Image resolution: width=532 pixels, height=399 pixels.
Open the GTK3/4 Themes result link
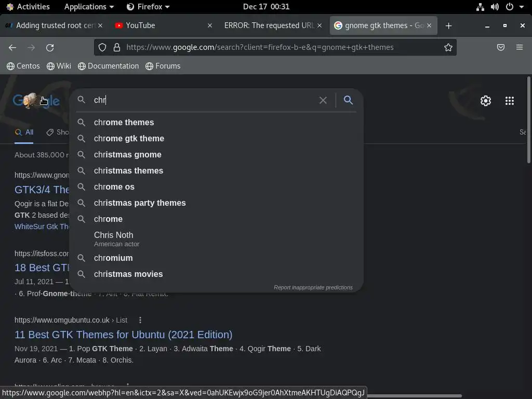[x=42, y=190]
